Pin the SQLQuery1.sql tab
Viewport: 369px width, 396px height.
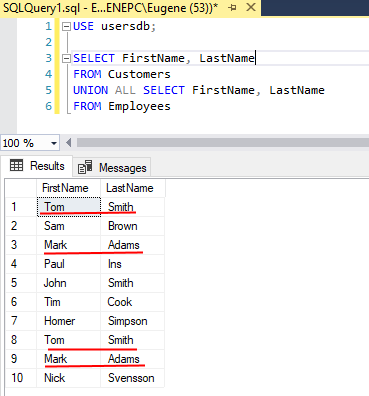(x=232, y=8)
